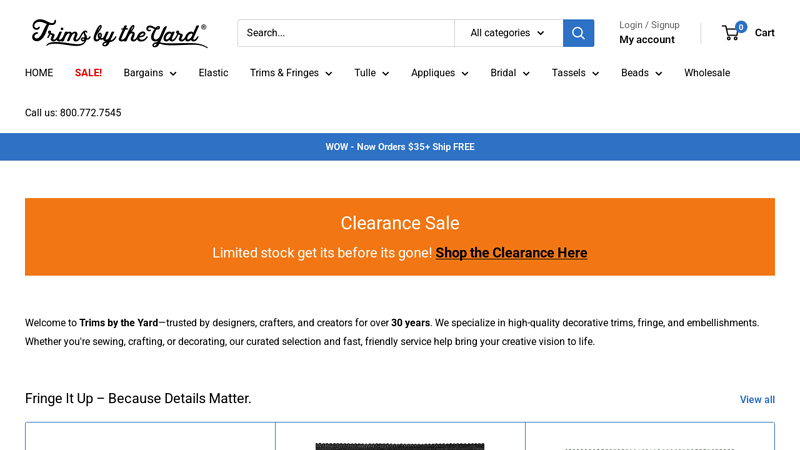Open the Tassels dropdown
800x450 pixels.
click(x=575, y=73)
